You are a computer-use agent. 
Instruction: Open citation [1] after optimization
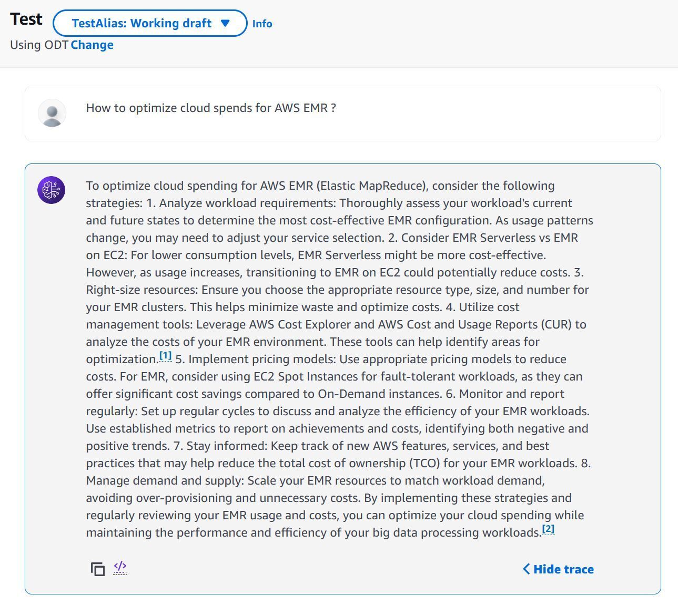[166, 356]
